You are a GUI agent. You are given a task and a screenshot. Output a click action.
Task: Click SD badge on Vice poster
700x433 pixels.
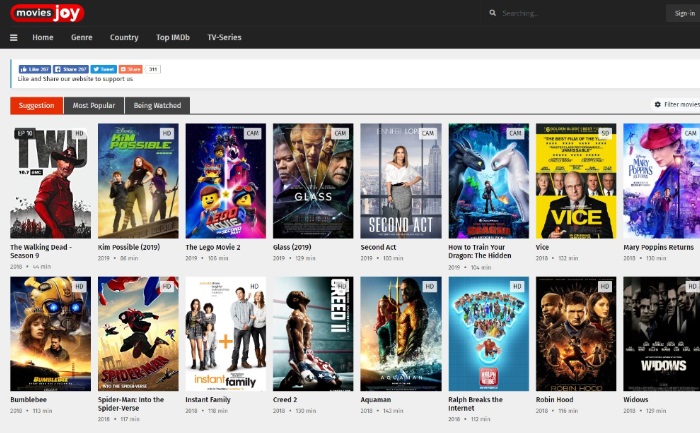point(605,133)
